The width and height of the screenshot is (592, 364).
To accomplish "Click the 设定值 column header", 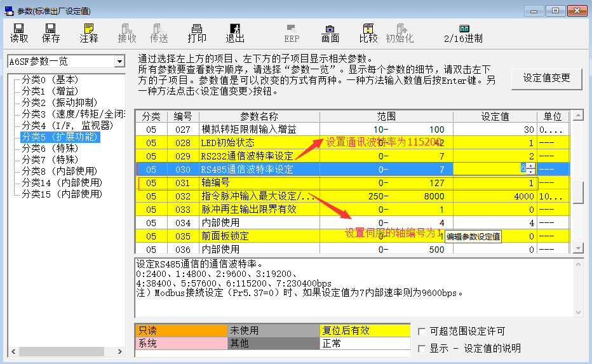I will click(x=495, y=116).
